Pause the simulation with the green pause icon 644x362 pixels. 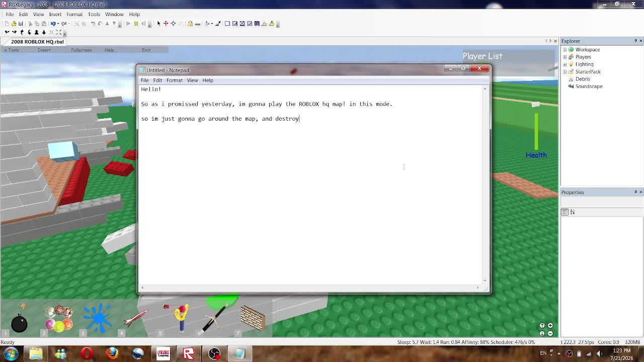(136, 24)
